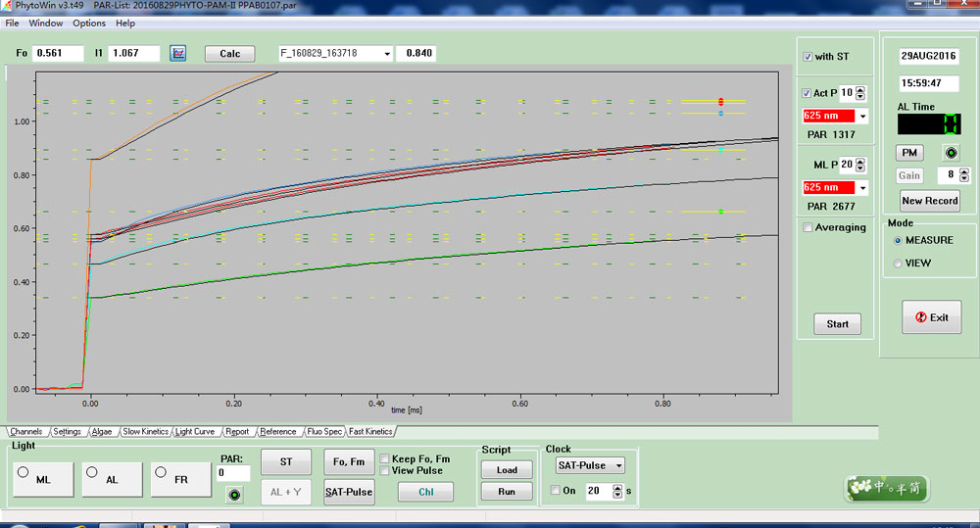Click the Fo value input field
The image size is (980, 528).
[58, 53]
